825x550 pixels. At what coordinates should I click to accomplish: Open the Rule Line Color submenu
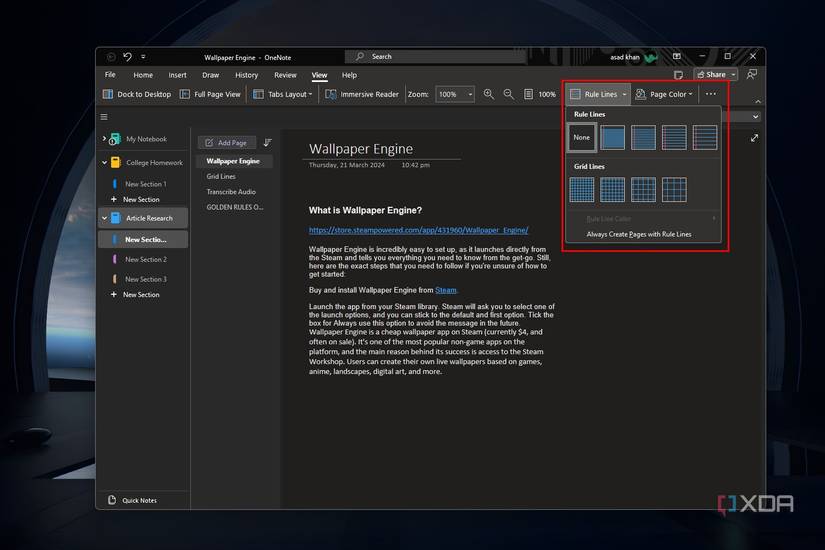coord(643,218)
